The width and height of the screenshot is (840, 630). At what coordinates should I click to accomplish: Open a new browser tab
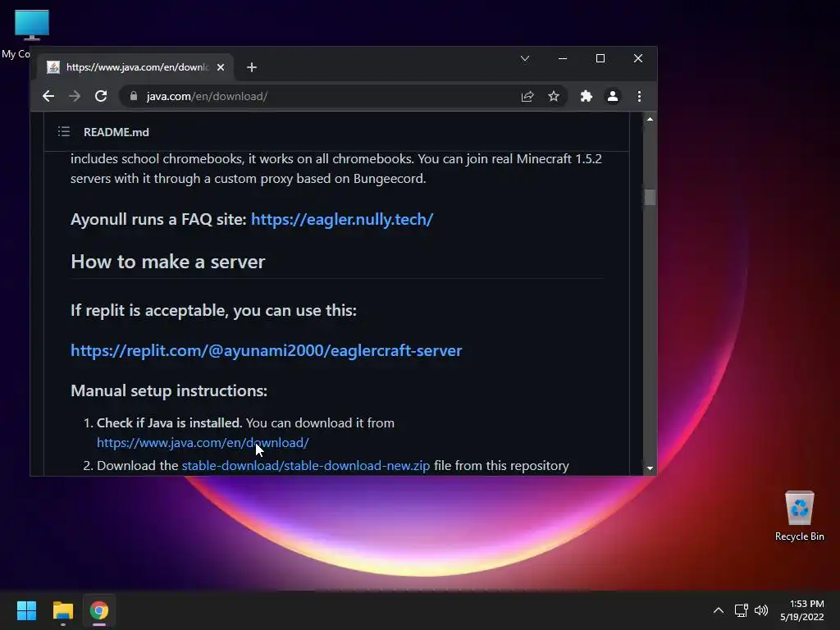252,67
